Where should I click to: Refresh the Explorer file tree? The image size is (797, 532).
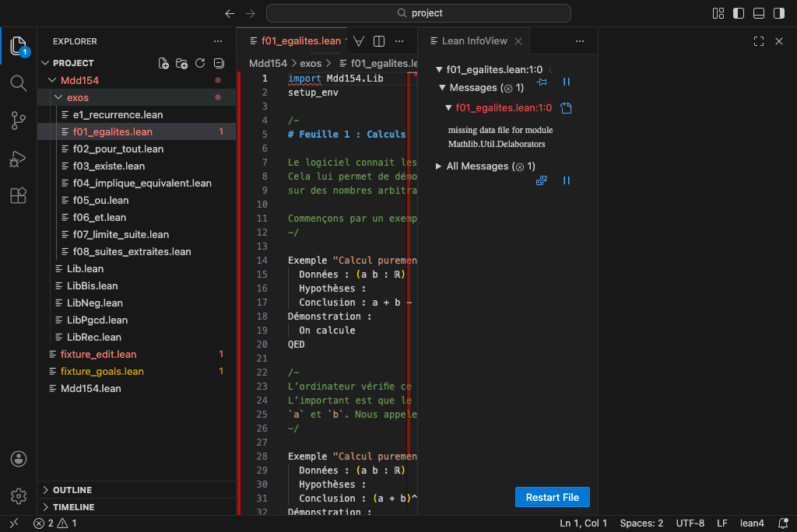point(200,63)
